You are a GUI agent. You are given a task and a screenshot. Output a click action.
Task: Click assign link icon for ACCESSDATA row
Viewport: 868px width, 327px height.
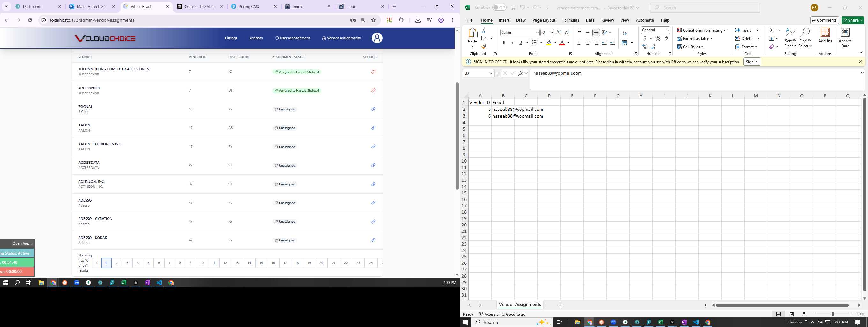tap(373, 165)
